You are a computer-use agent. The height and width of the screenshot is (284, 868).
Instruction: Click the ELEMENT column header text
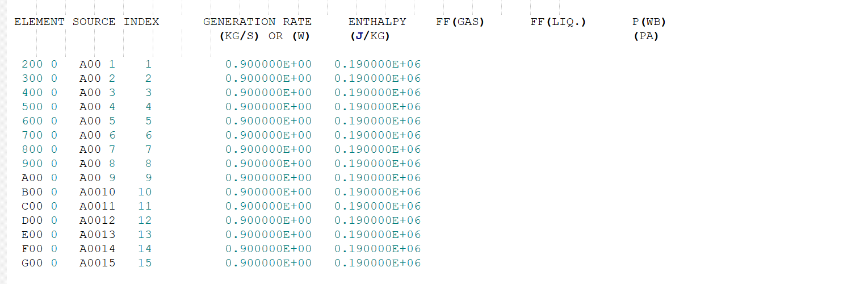tap(39, 22)
